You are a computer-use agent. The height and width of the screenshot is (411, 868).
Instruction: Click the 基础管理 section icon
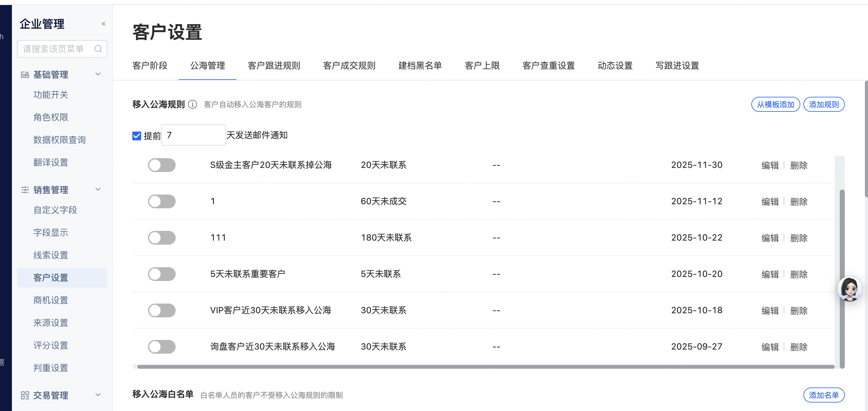pyautogui.click(x=25, y=74)
